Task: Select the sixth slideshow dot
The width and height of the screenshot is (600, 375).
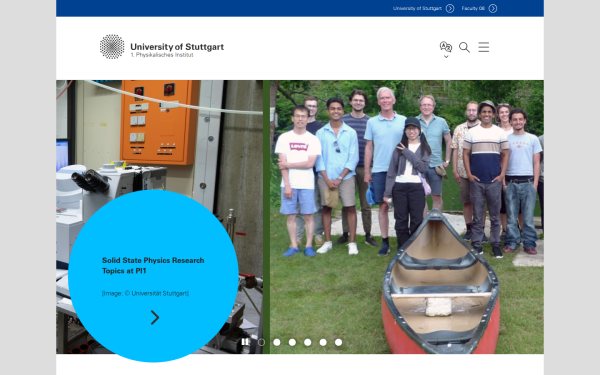Action: tap(338, 342)
